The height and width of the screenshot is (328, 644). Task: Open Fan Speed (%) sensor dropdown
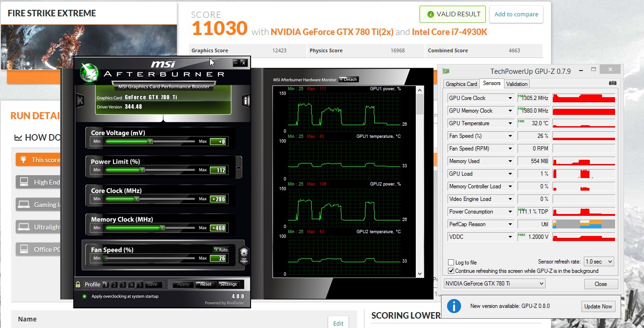pos(510,136)
